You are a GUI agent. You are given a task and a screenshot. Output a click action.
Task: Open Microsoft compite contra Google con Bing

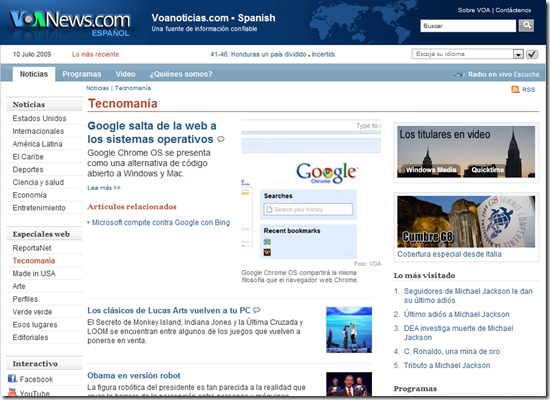point(161,222)
